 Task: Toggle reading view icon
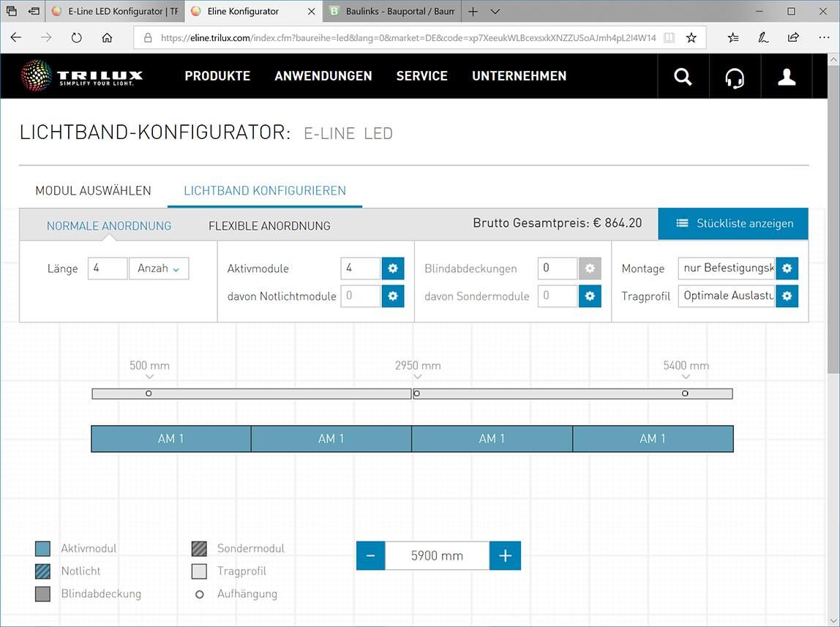click(x=669, y=37)
